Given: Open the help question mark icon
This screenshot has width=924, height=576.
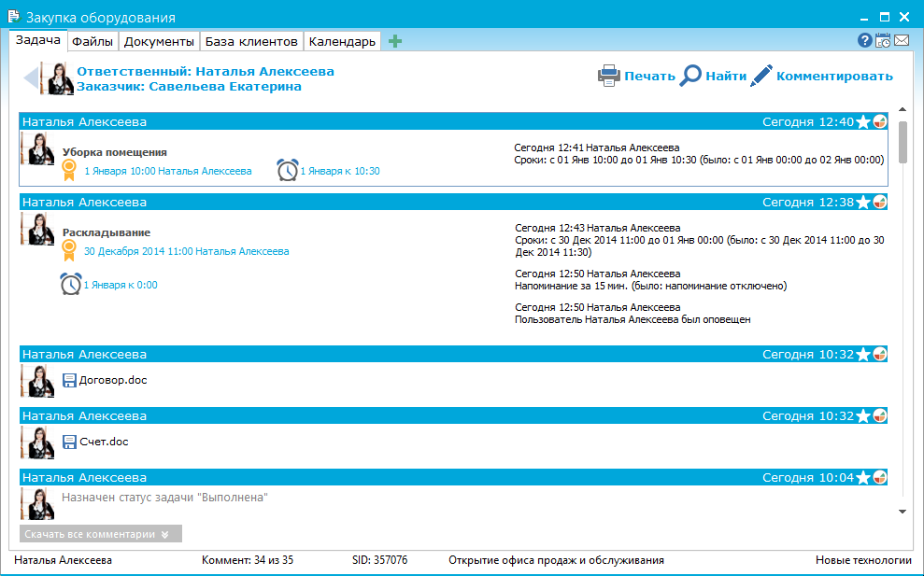Looking at the screenshot, I should click(x=864, y=40).
